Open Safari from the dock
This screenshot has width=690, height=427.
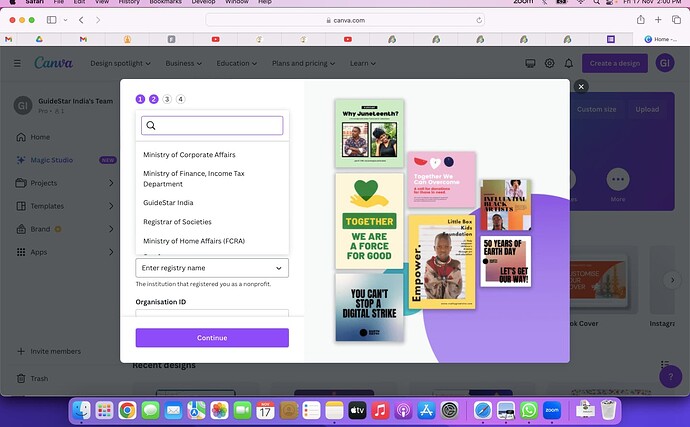(x=482, y=411)
